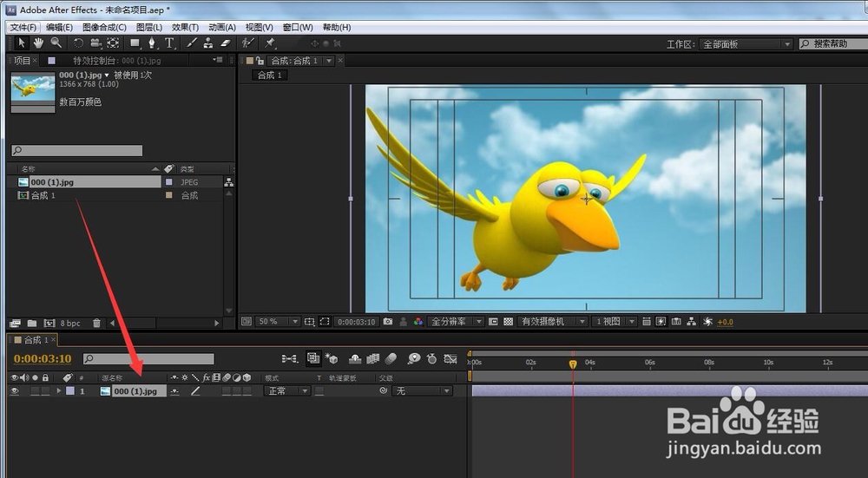This screenshot has height=478, width=868.
Task: Select the Clone Stamp tool
Action: click(x=208, y=43)
